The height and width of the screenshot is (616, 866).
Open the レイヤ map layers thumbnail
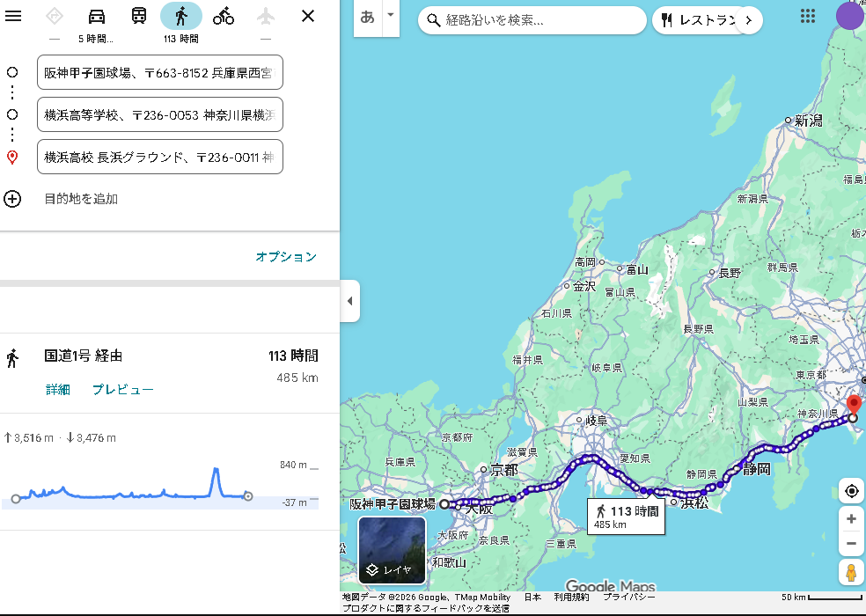[x=392, y=551]
